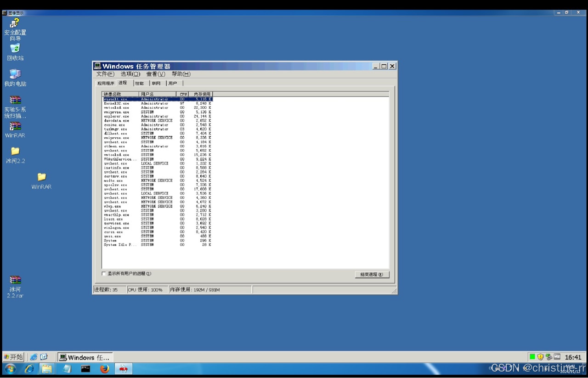Launch Internet Explorer from inner quick launch
This screenshot has height=378, width=588.
34,357
